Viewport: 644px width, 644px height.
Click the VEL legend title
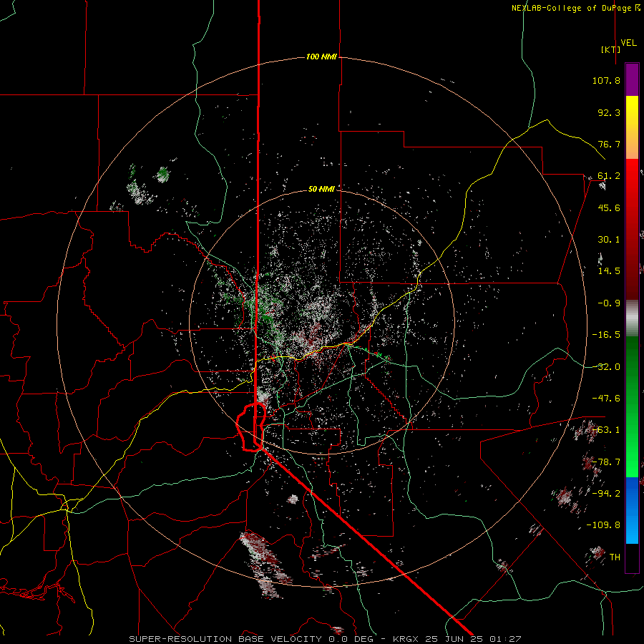(628, 43)
